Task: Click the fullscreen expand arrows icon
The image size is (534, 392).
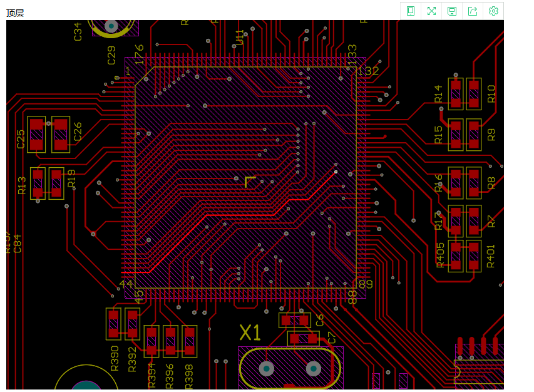Action: 431,11
